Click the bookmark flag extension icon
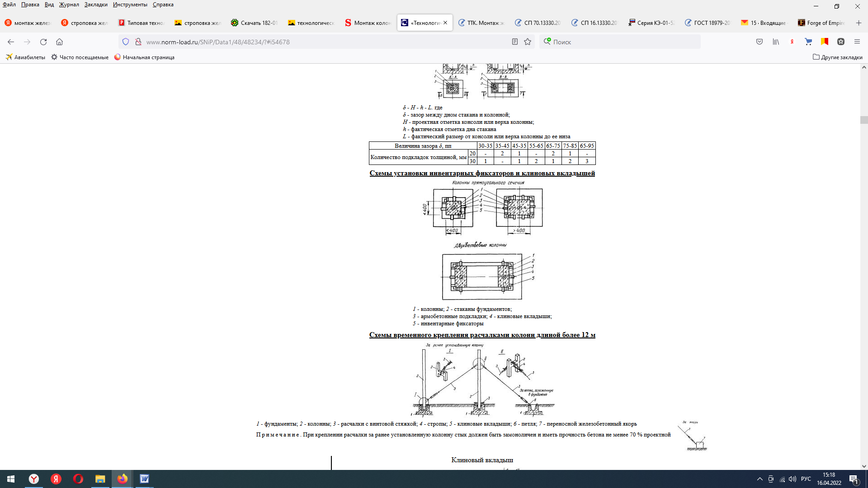868x488 pixels. (825, 42)
